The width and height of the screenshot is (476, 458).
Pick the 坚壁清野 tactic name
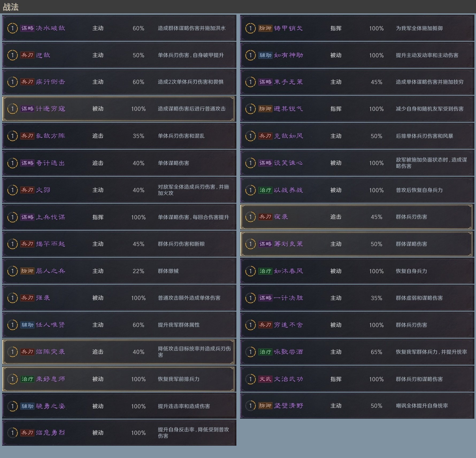tap(289, 406)
